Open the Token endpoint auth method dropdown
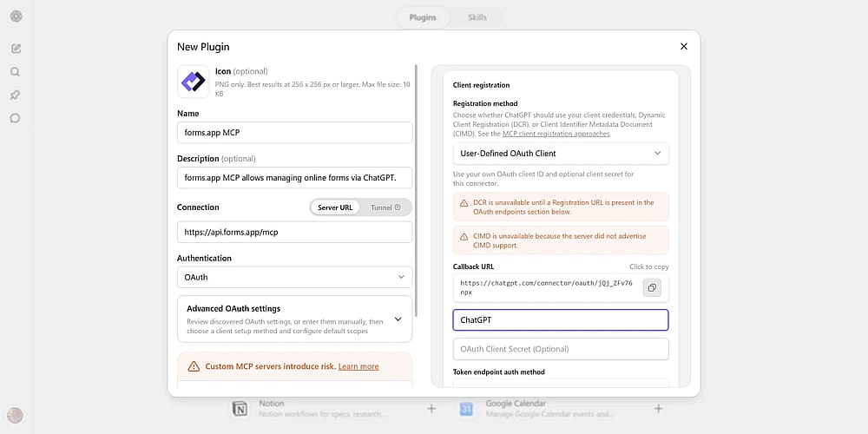 point(561,383)
